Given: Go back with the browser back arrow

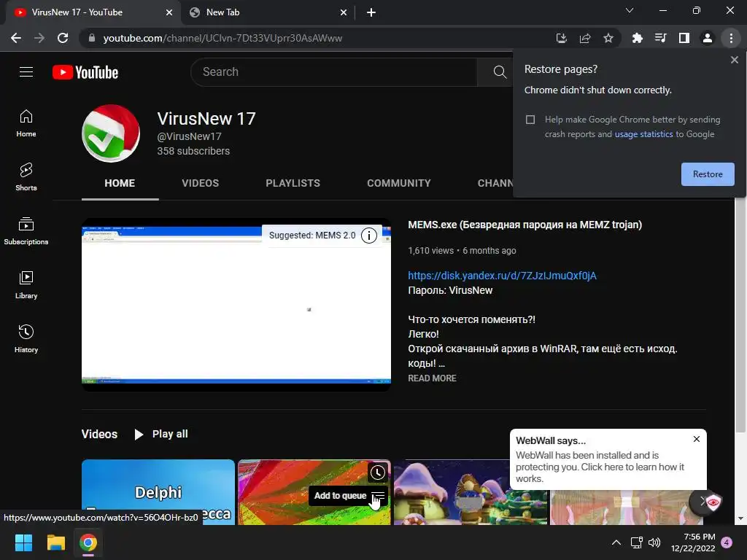Looking at the screenshot, I should pos(16,38).
